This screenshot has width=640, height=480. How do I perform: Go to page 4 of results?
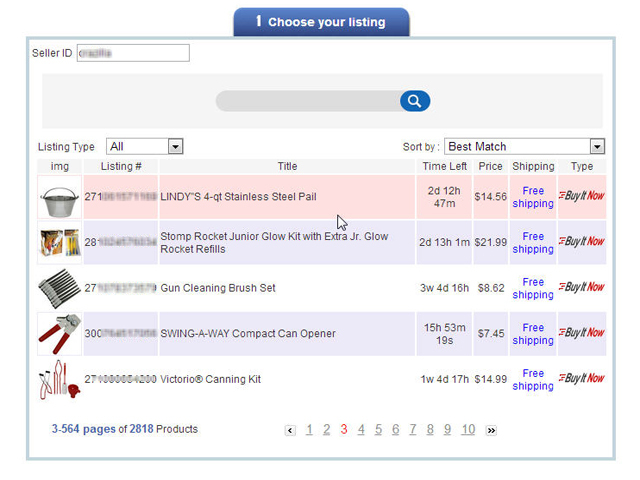361,429
